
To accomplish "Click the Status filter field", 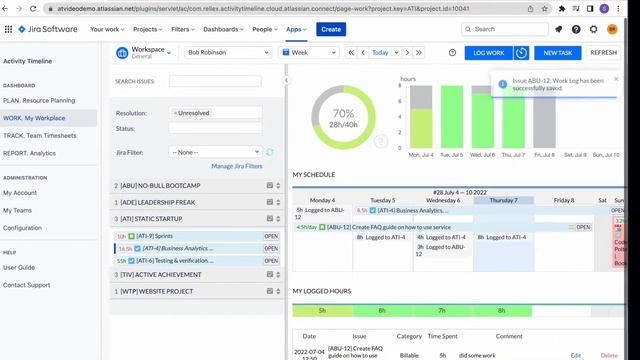I will click(215, 129).
